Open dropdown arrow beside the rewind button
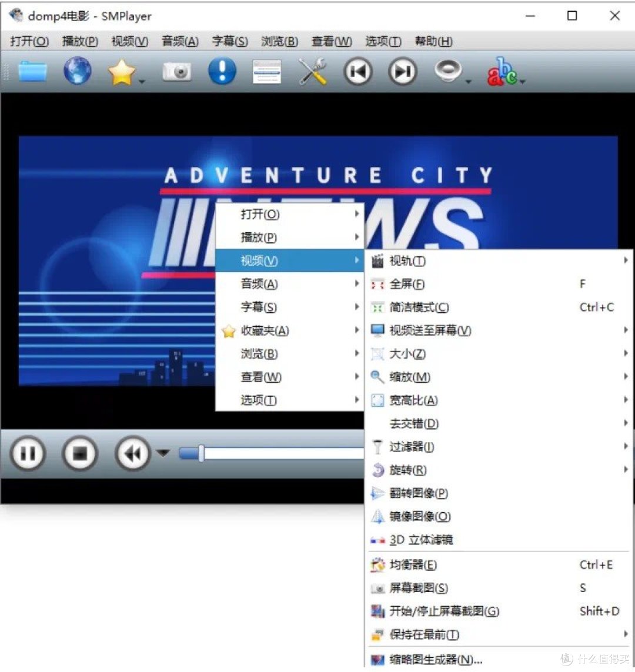Screen dimensions: 635x672 (163, 453)
